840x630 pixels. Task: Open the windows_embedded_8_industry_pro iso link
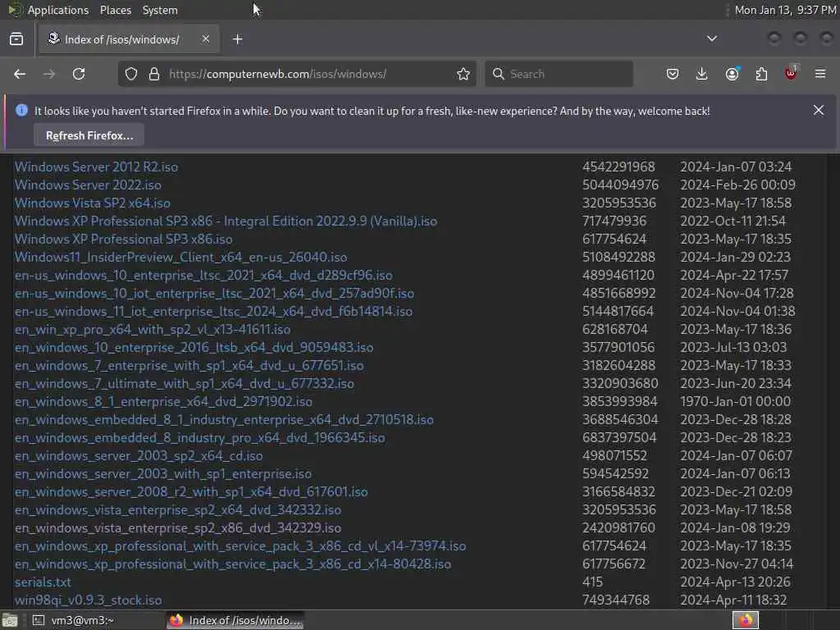(x=200, y=438)
